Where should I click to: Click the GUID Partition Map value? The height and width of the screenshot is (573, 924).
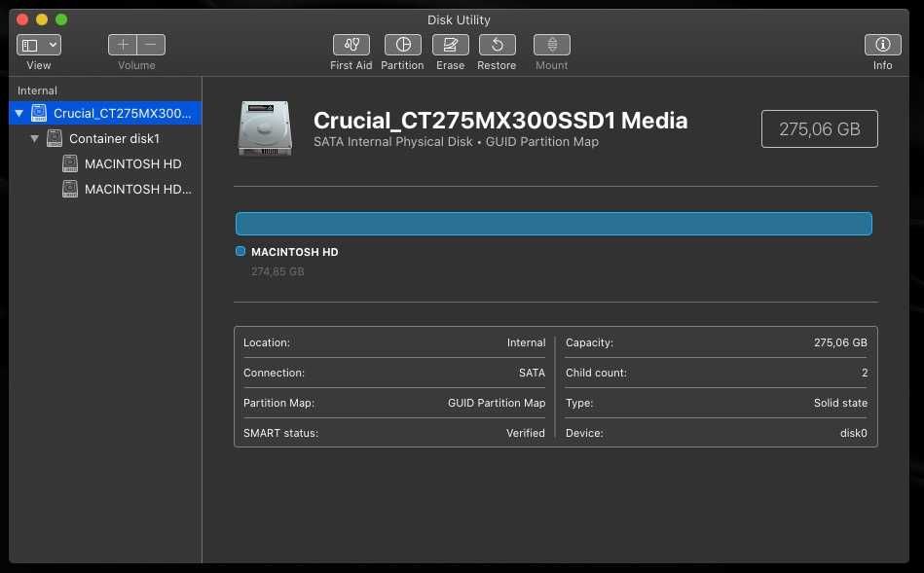click(497, 403)
